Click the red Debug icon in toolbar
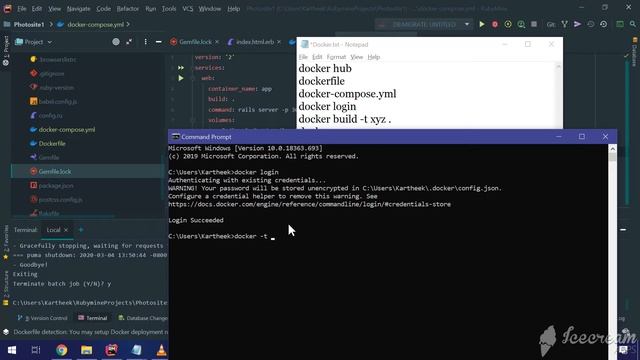Image resolution: width=640 pixels, height=360 pixels. click(x=495, y=24)
